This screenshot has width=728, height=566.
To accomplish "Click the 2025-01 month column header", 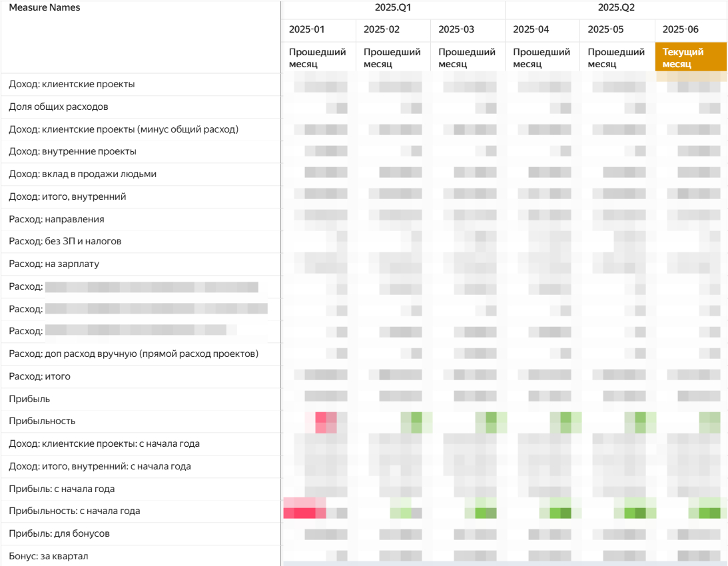I will click(x=306, y=29).
